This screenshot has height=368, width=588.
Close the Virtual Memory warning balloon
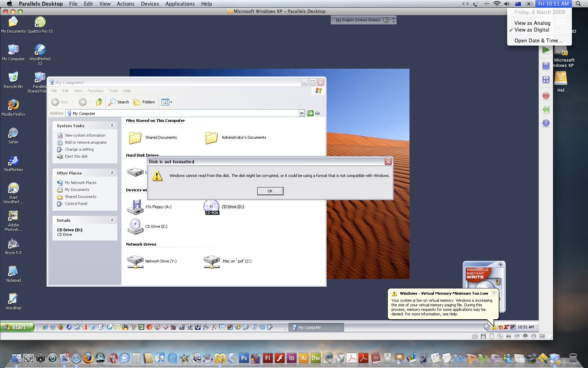point(494,293)
